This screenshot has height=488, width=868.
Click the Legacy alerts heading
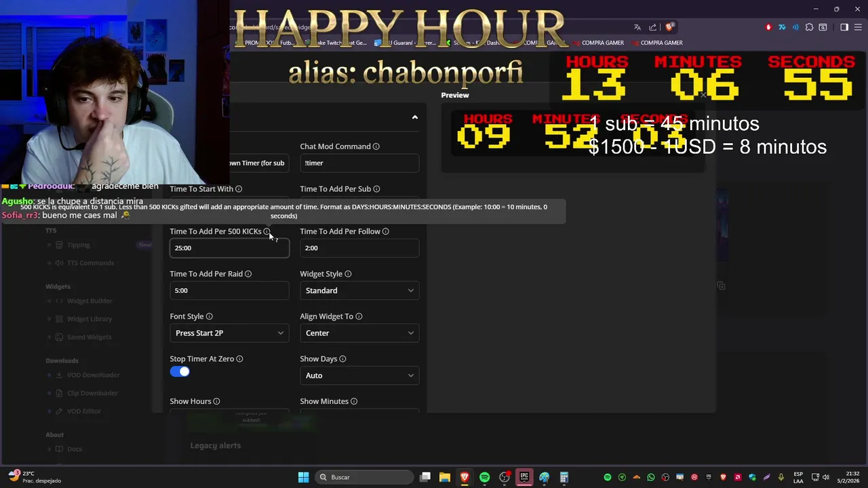(216, 445)
